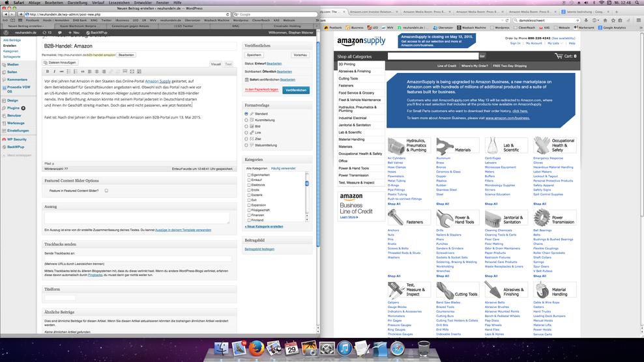Click the Veröffentlichen publish button

296,90
